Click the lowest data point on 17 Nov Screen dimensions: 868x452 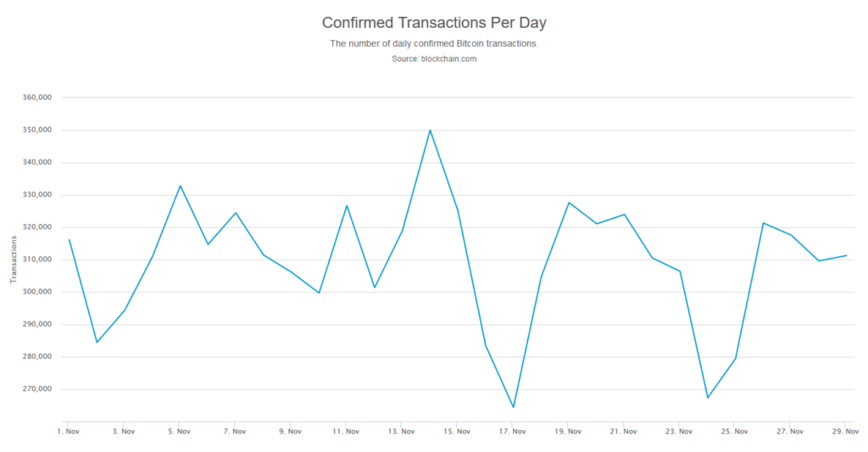513,407
